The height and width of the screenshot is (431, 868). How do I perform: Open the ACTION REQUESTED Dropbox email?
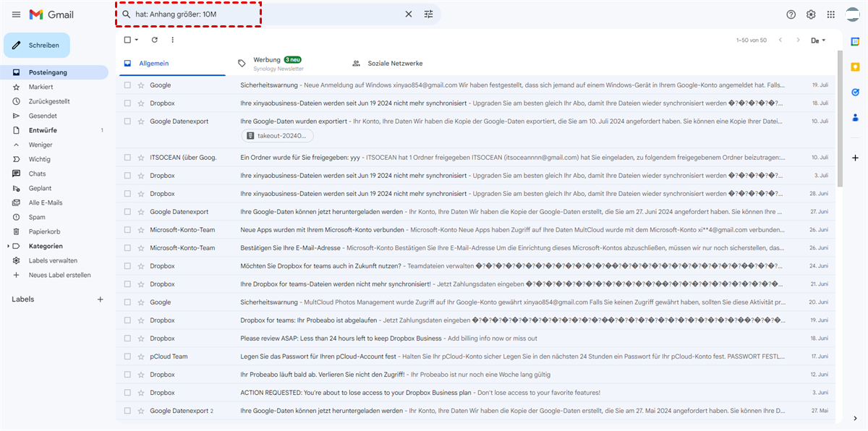476,393
